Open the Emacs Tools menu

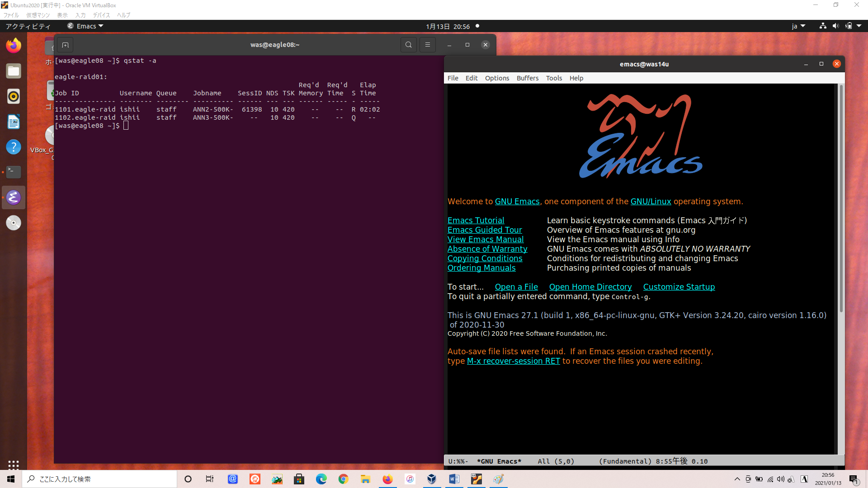pyautogui.click(x=554, y=78)
